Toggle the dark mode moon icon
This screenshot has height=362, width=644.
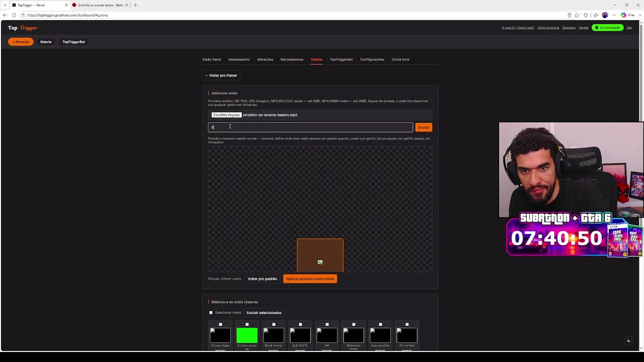(x=628, y=341)
